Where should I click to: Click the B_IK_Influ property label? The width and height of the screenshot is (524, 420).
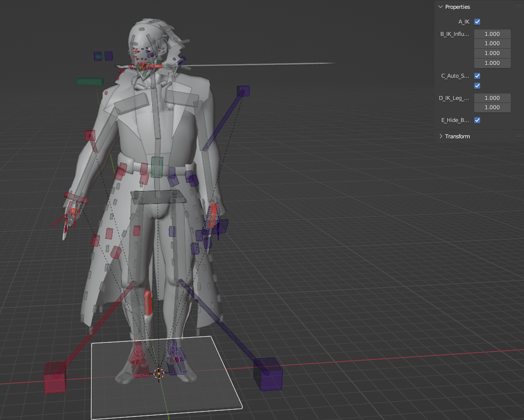(454, 34)
